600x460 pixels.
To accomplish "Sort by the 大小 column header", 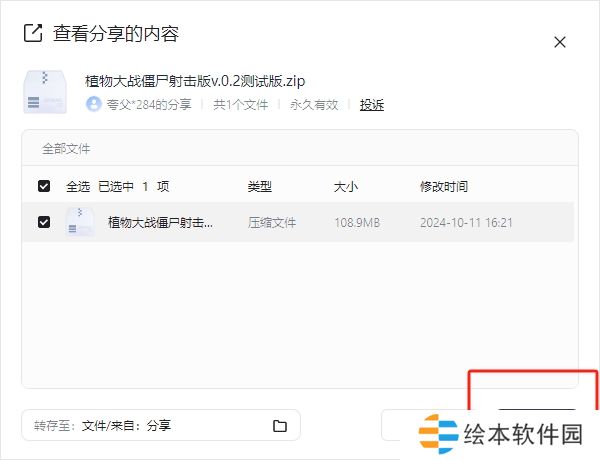I will tap(346, 186).
